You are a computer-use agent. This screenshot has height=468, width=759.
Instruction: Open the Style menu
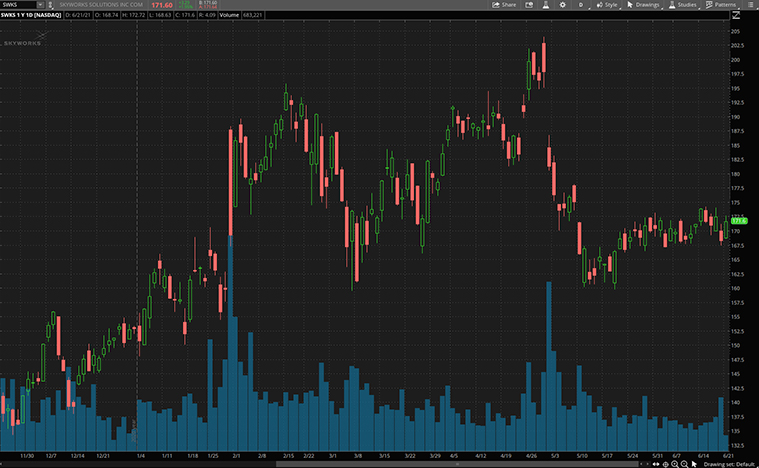[x=606, y=5]
